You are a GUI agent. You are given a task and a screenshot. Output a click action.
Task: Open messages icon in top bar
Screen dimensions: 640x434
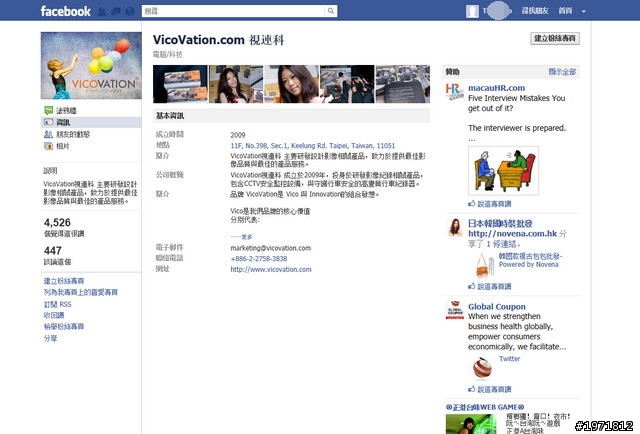pyautogui.click(x=116, y=11)
